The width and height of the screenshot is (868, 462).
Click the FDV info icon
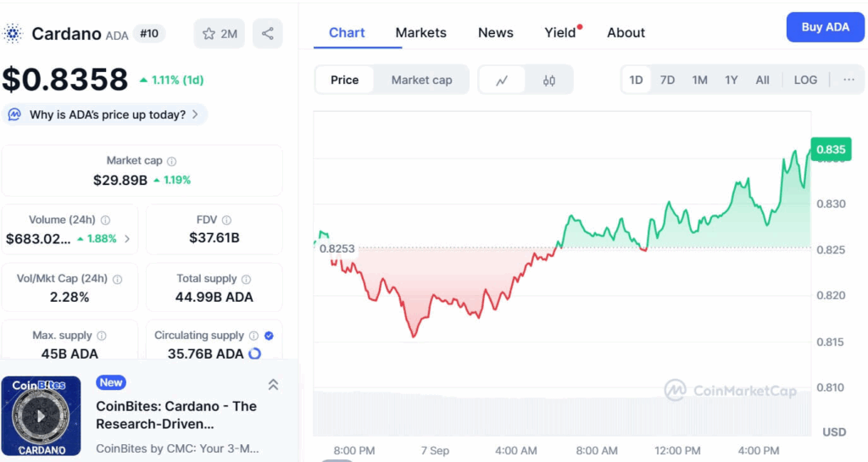pos(226,220)
